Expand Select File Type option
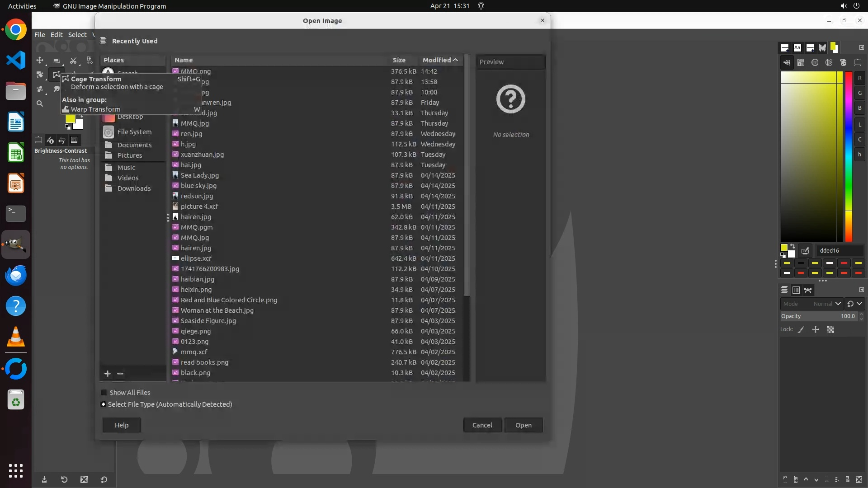 (103, 404)
